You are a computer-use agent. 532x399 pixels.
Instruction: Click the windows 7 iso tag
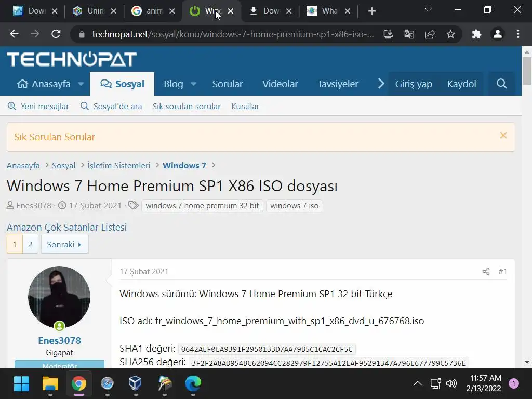coord(294,206)
